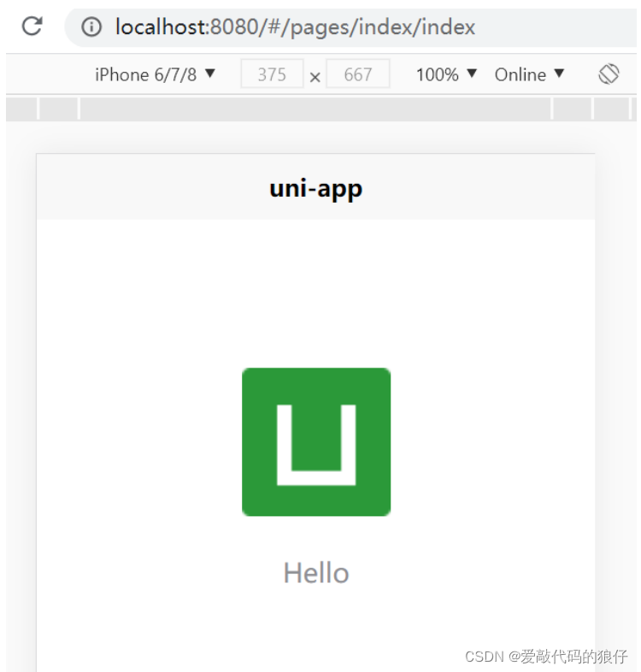The image size is (641, 672).
Task: Select the center segment of the width bar
Action: coord(315,109)
